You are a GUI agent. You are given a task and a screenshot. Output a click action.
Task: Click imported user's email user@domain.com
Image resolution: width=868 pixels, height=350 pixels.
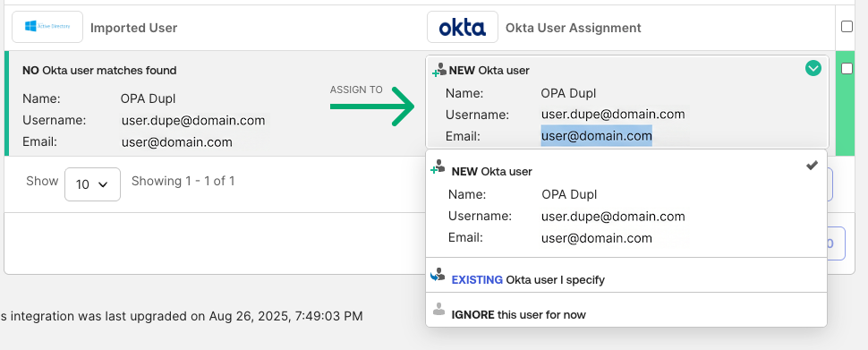tap(176, 142)
